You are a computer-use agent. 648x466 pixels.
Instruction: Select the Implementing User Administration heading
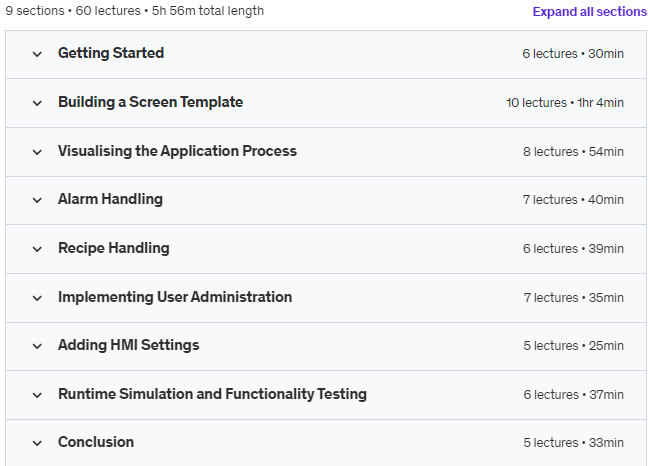coord(175,297)
